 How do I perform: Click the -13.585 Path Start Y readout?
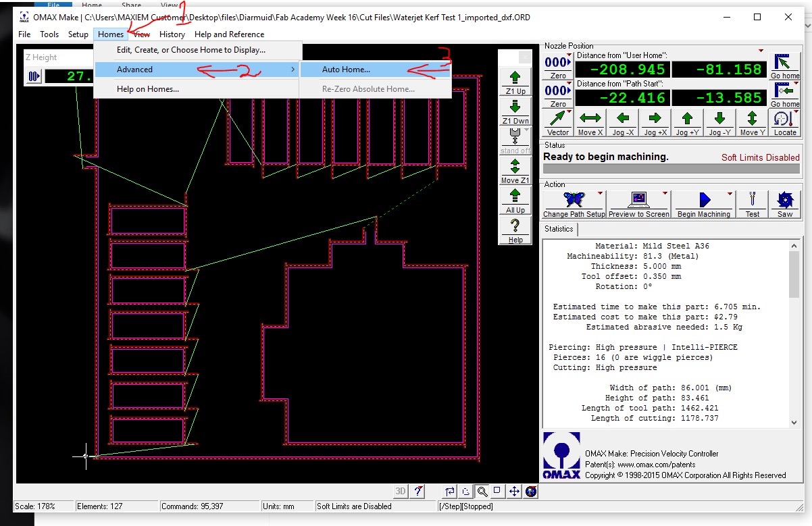pos(719,98)
